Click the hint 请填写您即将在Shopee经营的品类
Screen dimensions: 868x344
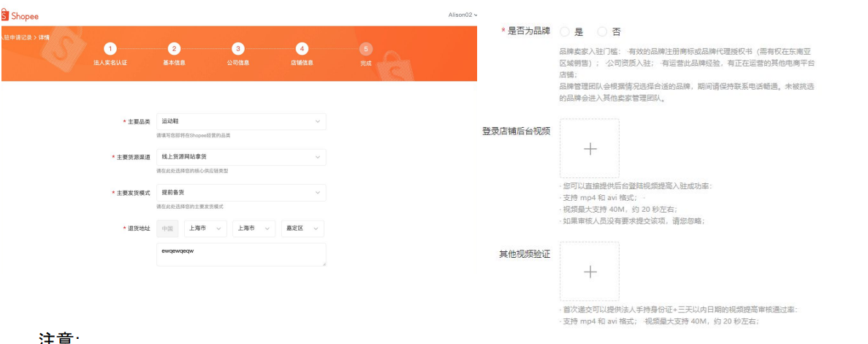[x=193, y=136]
